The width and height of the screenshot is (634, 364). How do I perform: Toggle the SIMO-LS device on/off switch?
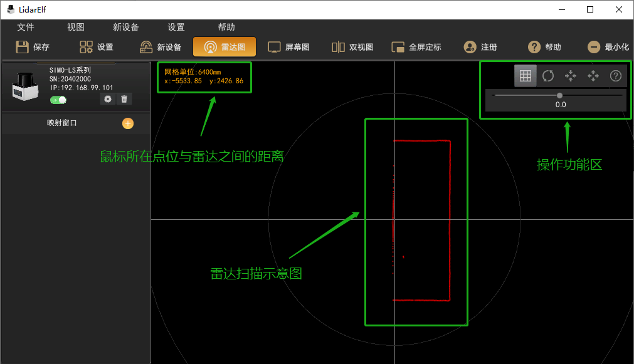58,100
